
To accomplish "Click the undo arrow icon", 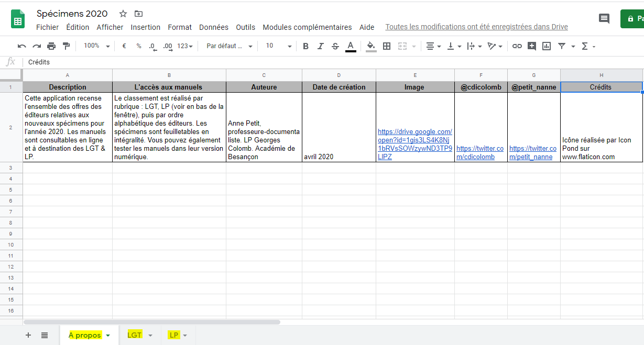I will coord(21,46).
